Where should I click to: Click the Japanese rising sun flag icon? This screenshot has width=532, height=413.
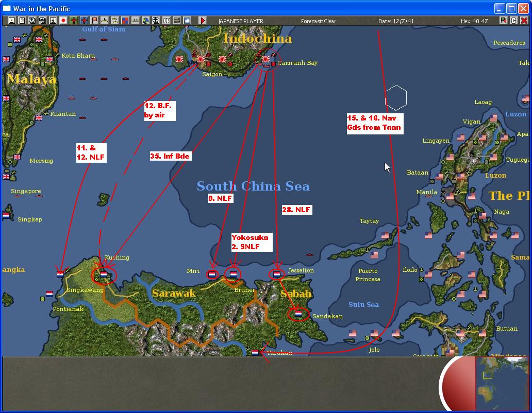pos(63,21)
